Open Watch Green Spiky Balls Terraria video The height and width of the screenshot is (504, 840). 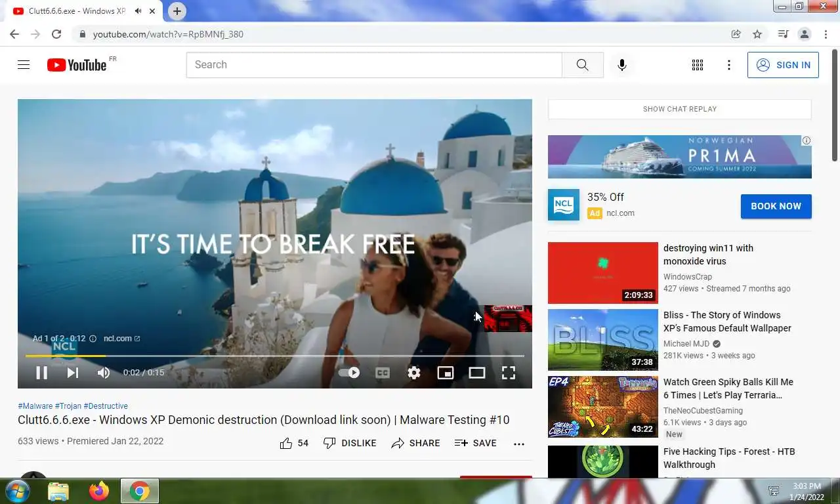point(728,388)
